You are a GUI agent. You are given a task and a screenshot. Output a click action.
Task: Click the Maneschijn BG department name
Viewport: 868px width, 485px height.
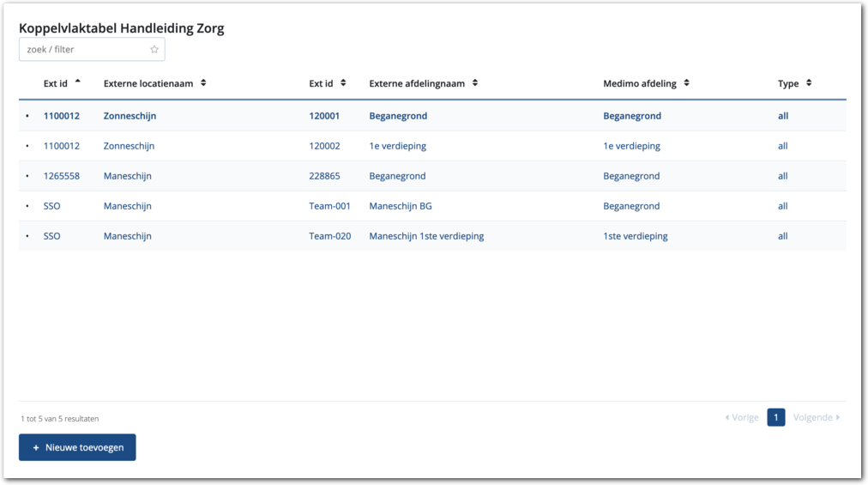pos(401,206)
